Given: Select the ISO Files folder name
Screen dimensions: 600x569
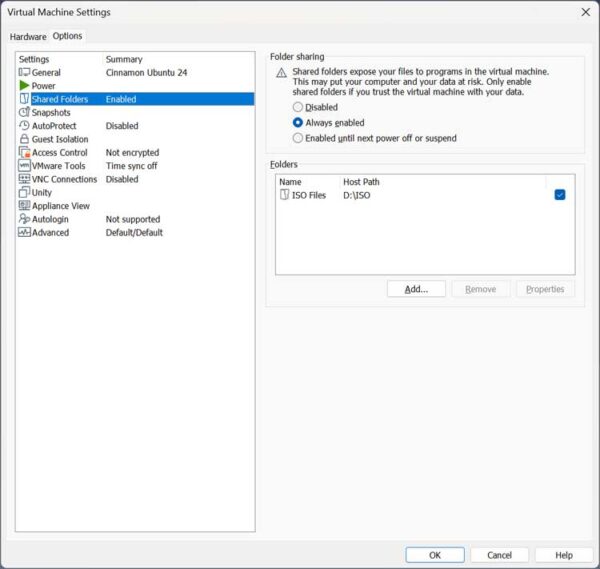Looking at the screenshot, I should [309, 195].
